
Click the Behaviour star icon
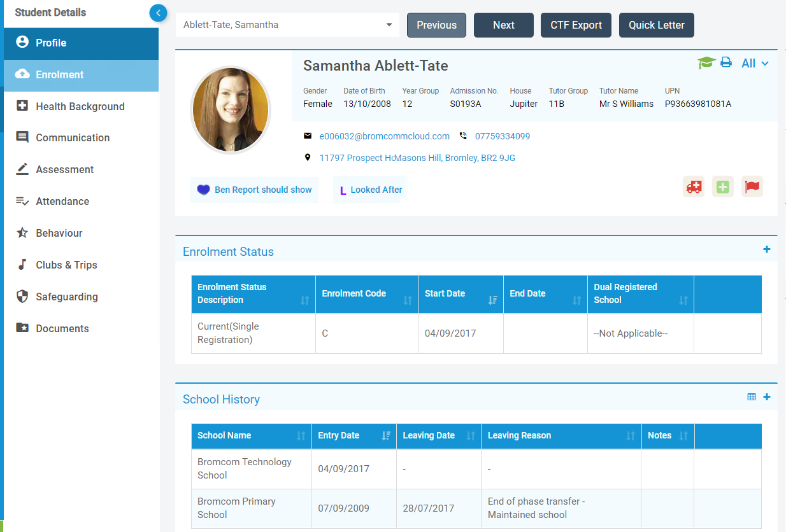(22, 233)
